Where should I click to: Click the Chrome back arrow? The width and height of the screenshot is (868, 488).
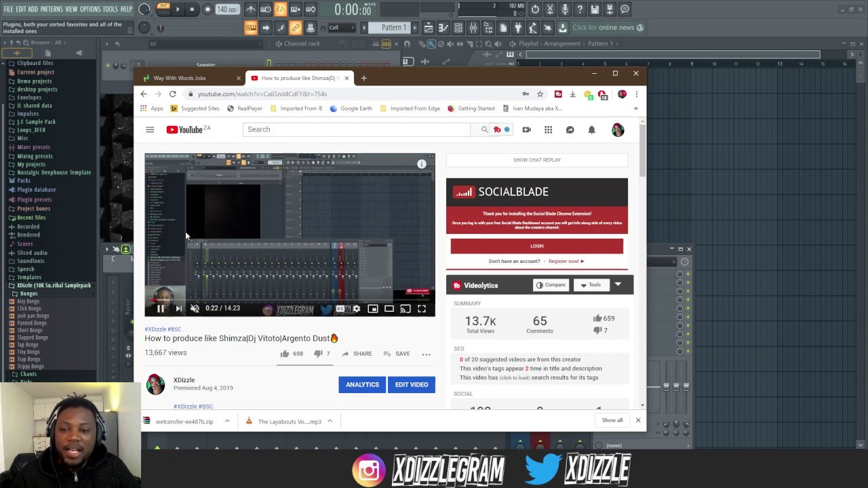(x=143, y=94)
